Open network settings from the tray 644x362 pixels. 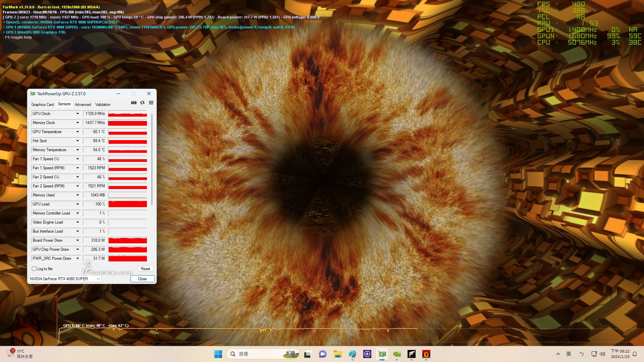point(594,354)
